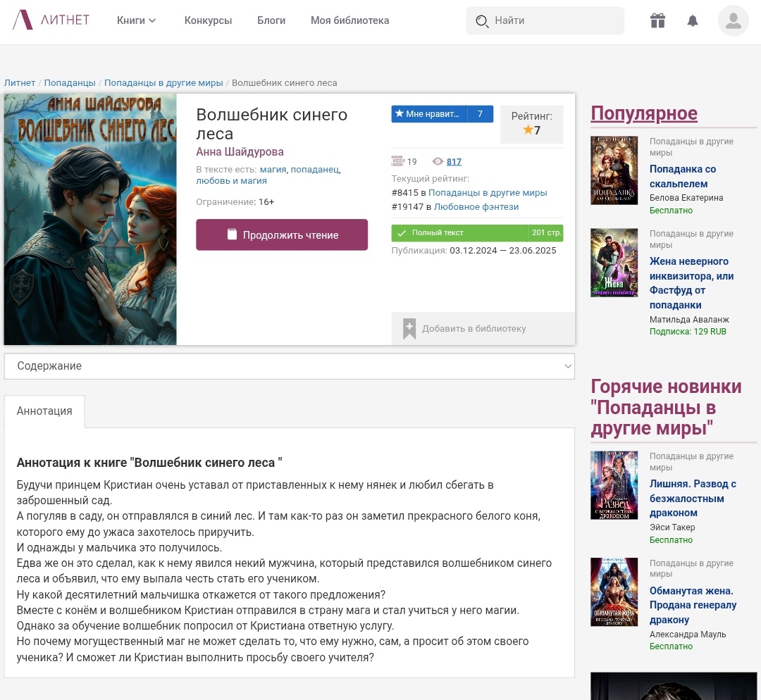Click the publication dates text
761x700 pixels.
474,251
